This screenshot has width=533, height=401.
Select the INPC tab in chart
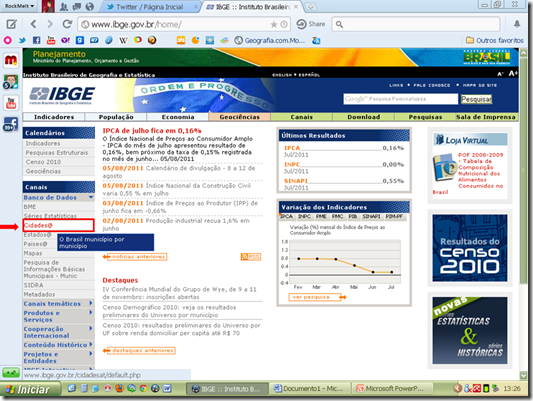[x=304, y=216]
